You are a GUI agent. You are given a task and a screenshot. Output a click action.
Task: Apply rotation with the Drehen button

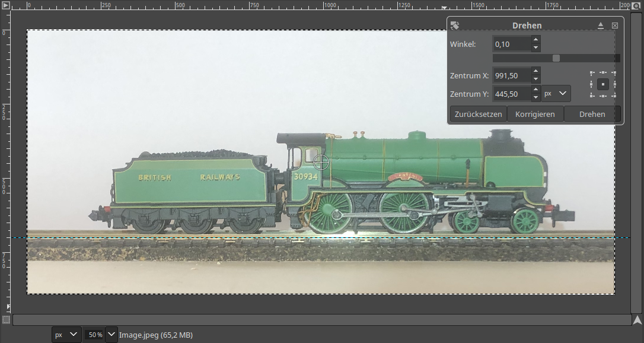click(x=592, y=114)
